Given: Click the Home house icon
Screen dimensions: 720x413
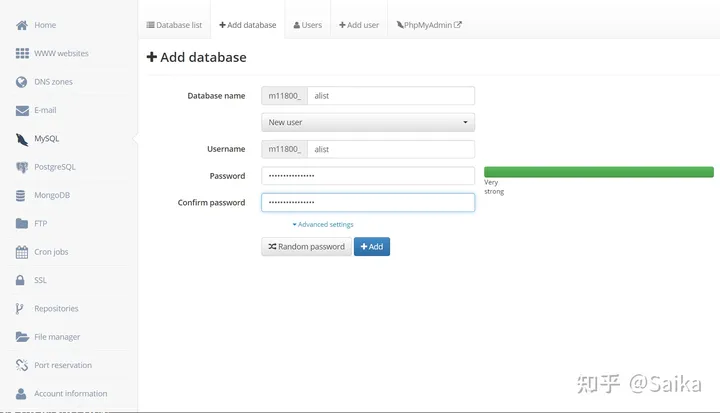Looking at the screenshot, I should (22, 25).
